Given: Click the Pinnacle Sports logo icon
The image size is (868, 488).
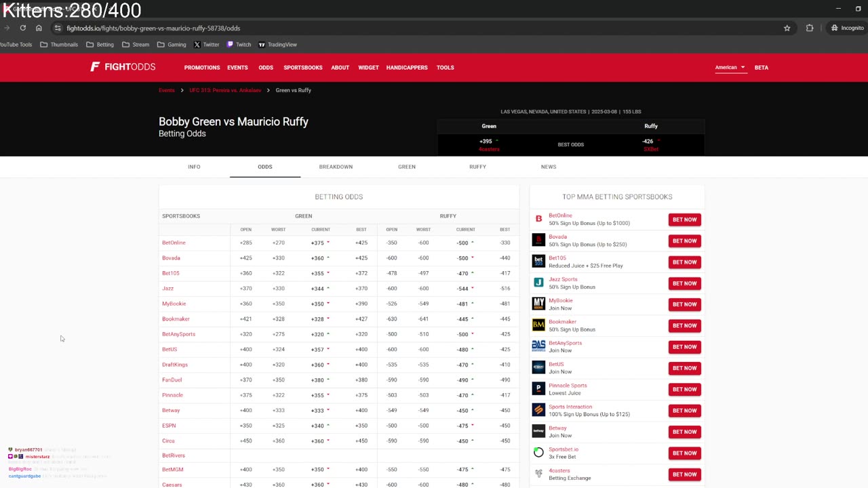Looking at the screenshot, I should (x=538, y=389).
